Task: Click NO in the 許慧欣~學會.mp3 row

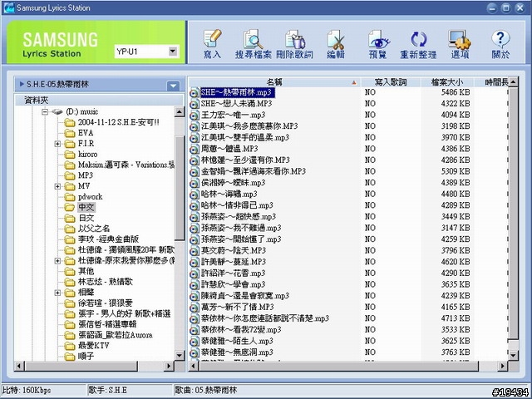Action: point(370,284)
